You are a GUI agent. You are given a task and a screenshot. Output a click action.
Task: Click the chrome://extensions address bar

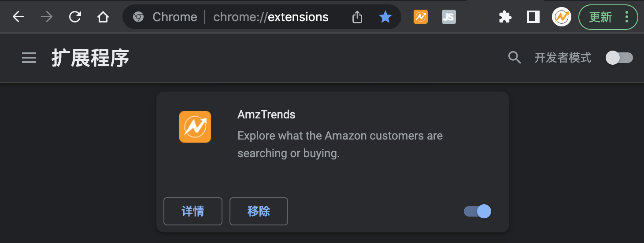270,17
